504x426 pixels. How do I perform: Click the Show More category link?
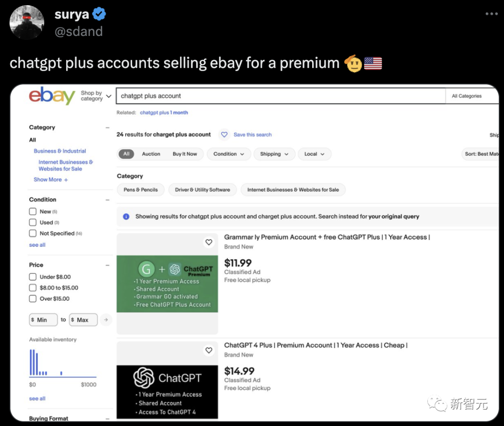51,180
